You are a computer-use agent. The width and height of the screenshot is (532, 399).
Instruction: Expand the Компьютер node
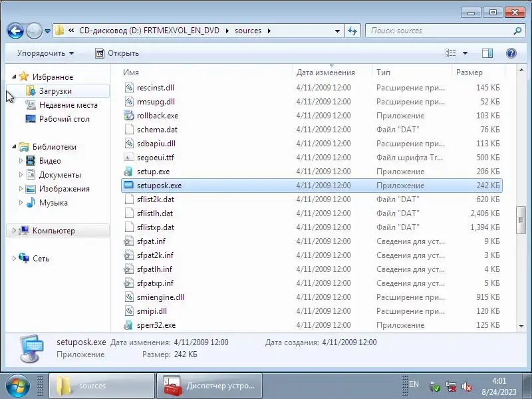14,230
